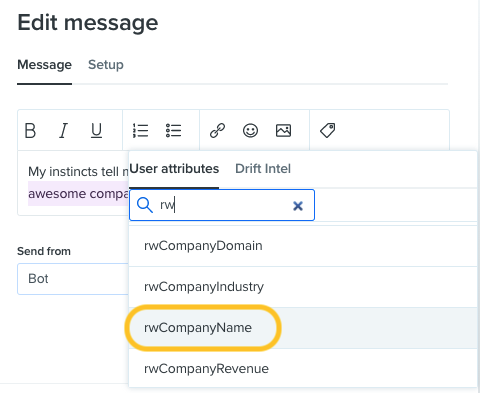This screenshot has height=393, width=480.
Task: Click into the message text area
Action: pyautogui.click(x=73, y=183)
